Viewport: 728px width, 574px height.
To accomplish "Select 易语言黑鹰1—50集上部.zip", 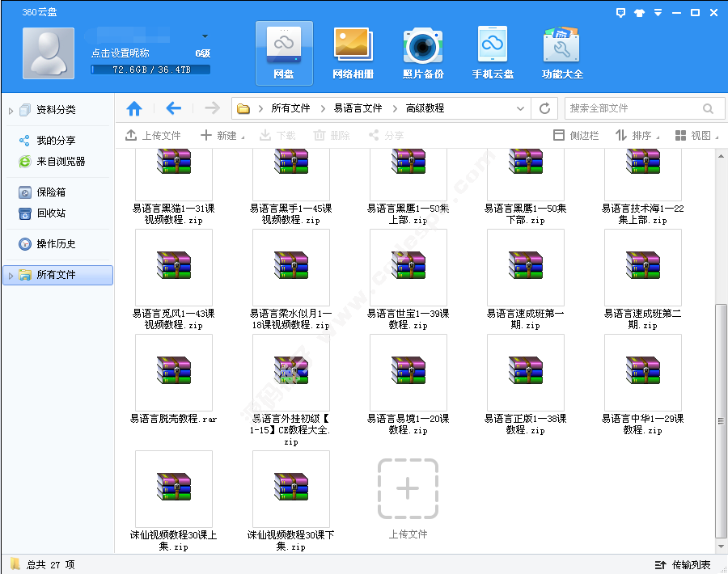I will pos(408,187).
